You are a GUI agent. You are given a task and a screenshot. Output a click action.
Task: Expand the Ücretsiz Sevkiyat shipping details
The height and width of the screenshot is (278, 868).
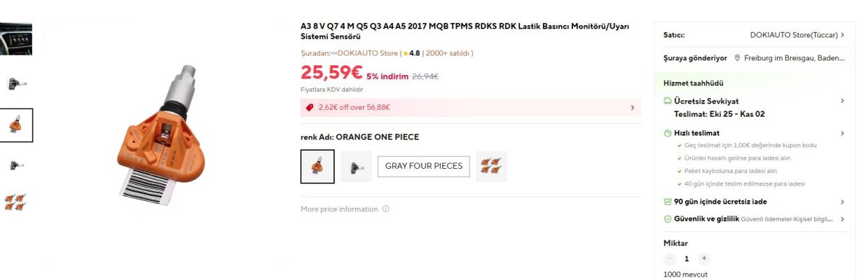(842, 101)
